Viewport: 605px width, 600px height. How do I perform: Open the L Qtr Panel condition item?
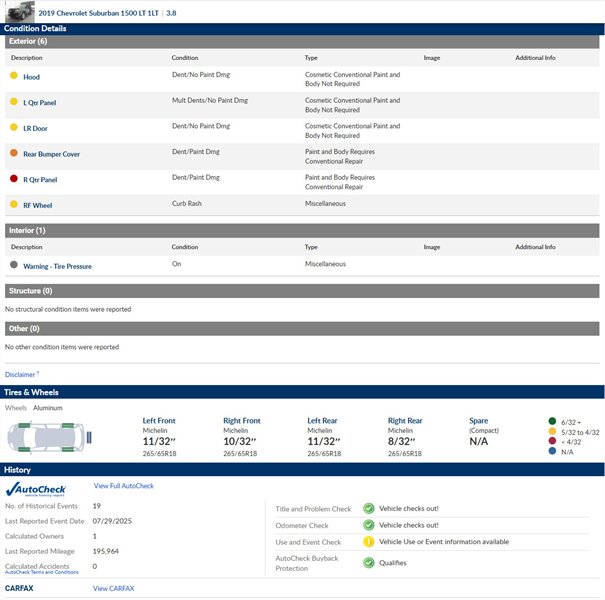[40, 103]
